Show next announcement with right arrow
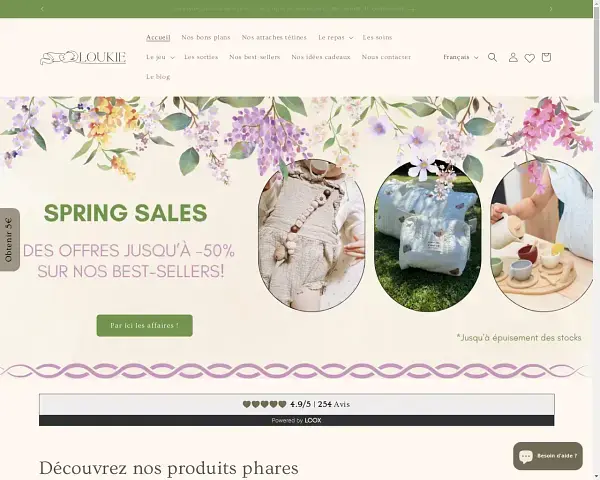 click(x=551, y=9)
